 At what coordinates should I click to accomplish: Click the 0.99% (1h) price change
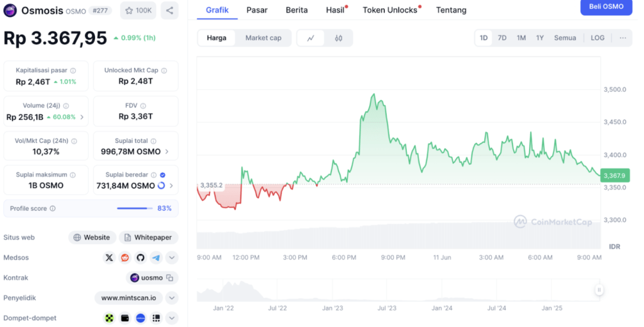click(135, 38)
